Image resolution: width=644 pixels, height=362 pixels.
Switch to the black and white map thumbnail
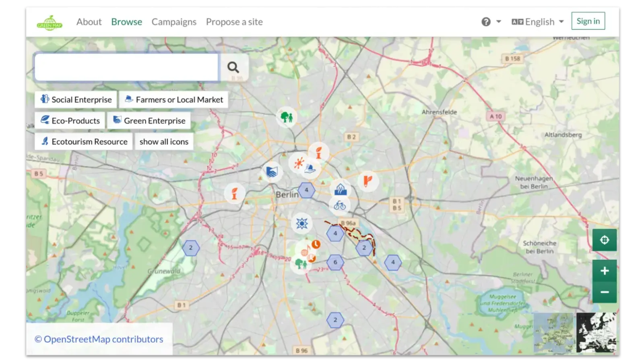click(x=596, y=333)
